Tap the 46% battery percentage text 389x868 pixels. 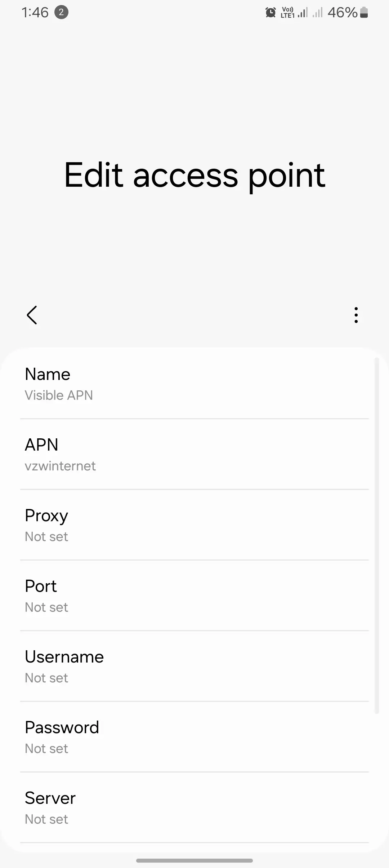tap(342, 13)
